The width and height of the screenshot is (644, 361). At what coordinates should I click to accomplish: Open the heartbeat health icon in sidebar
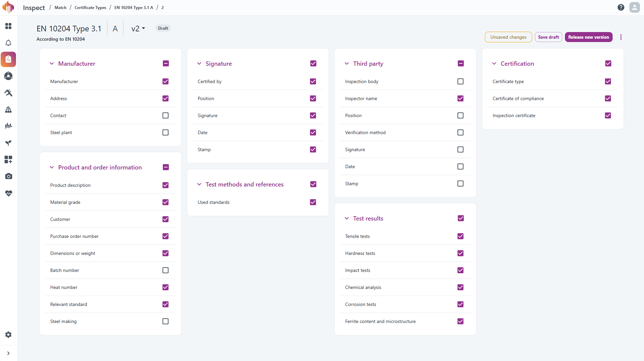8,193
